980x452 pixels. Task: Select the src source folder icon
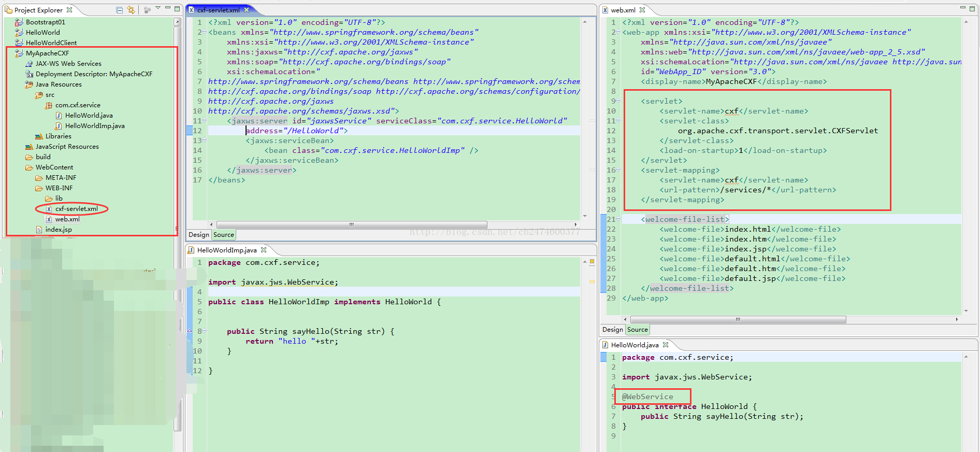click(39, 95)
